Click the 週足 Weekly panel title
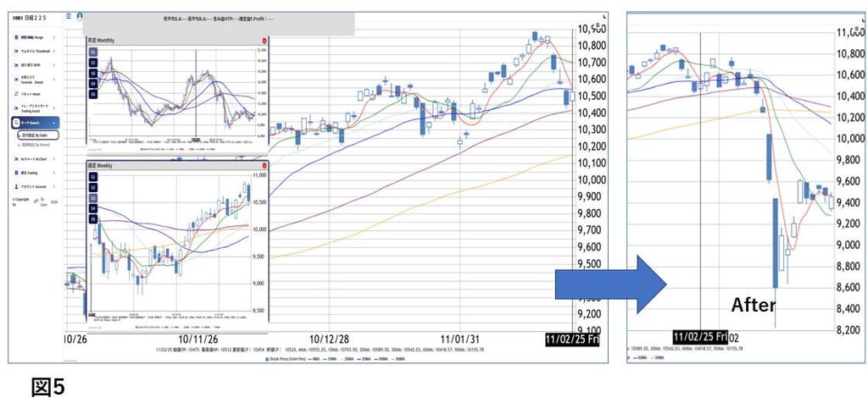 (x=98, y=165)
